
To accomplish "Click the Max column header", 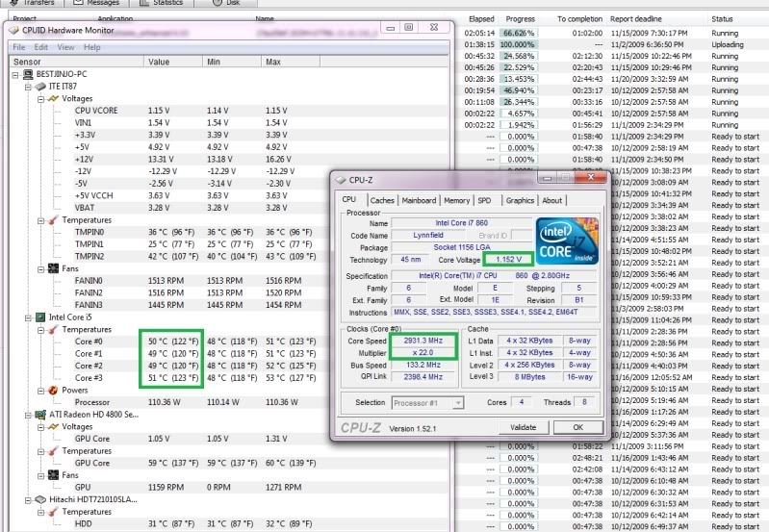I will click(273, 62).
